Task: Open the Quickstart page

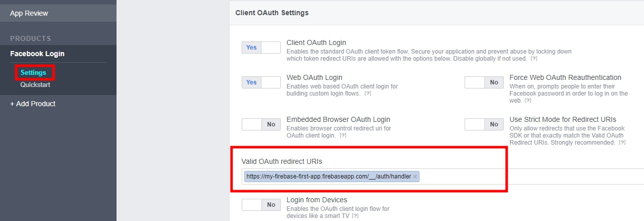Action: pos(35,85)
